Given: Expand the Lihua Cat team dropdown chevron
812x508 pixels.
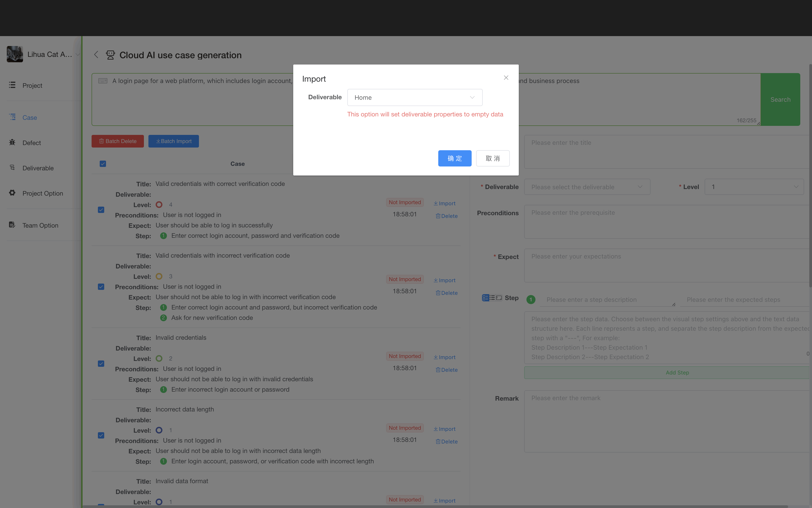Looking at the screenshot, I should click(x=78, y=54).
